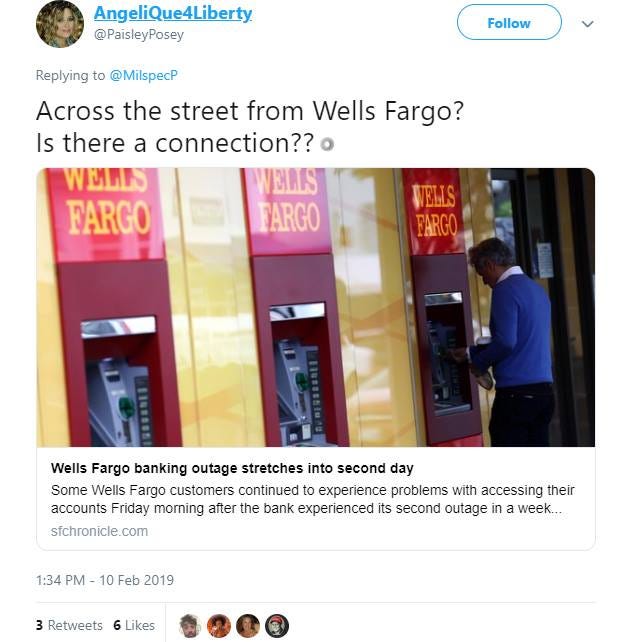
Task: Click the Replying to label
Action: pos(70,75)
